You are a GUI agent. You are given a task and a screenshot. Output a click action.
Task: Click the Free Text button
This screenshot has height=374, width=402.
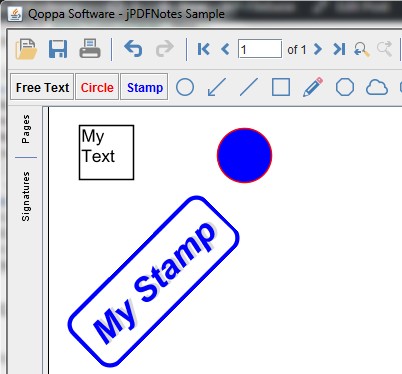[x=42, y=87]
